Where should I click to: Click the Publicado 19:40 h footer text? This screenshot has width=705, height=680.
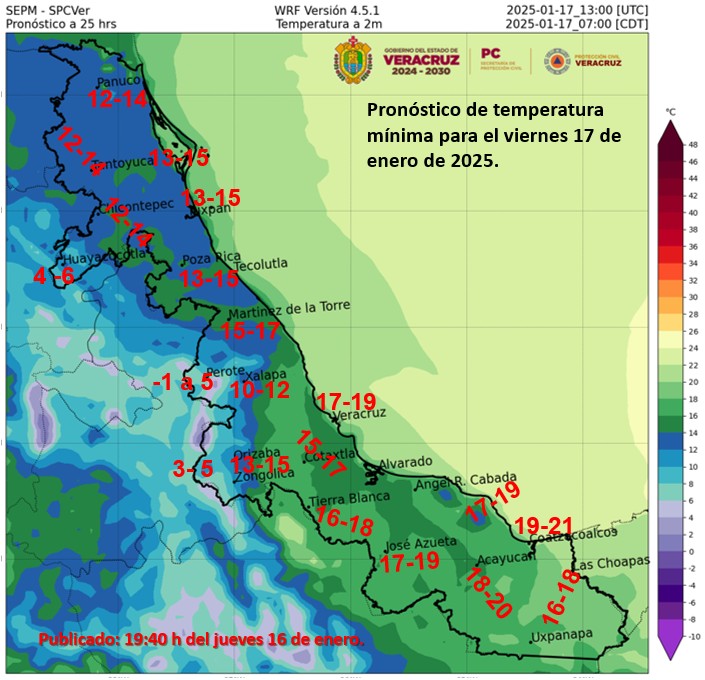pos(201,640)
